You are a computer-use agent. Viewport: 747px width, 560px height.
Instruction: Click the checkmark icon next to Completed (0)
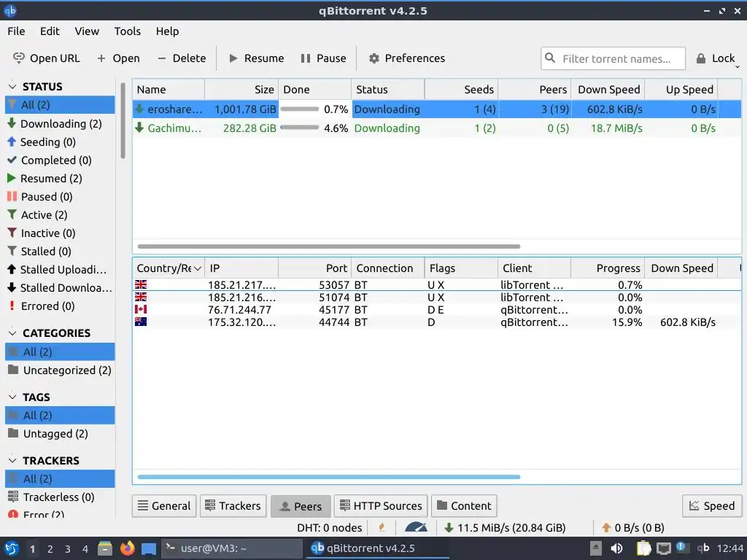(12, 160)
